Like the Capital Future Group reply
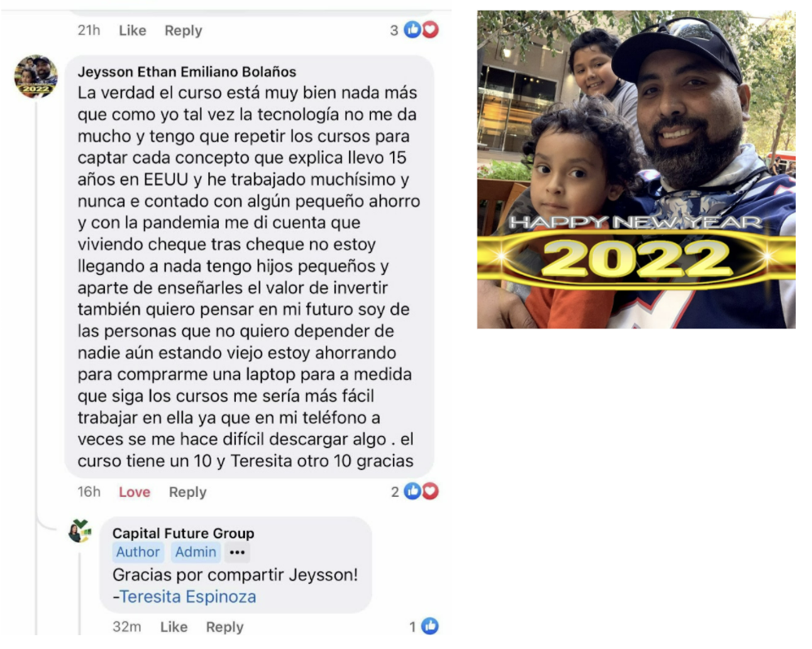The image size is (812, 649). [174, 627]
